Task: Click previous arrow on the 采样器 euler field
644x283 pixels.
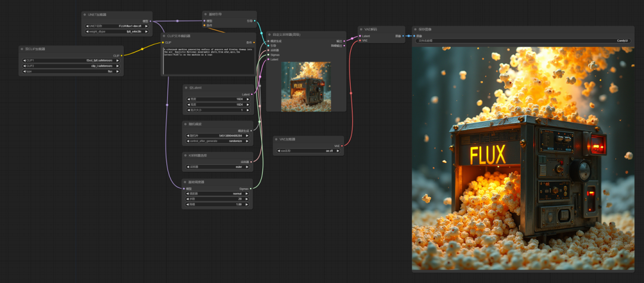Action: 188,167
